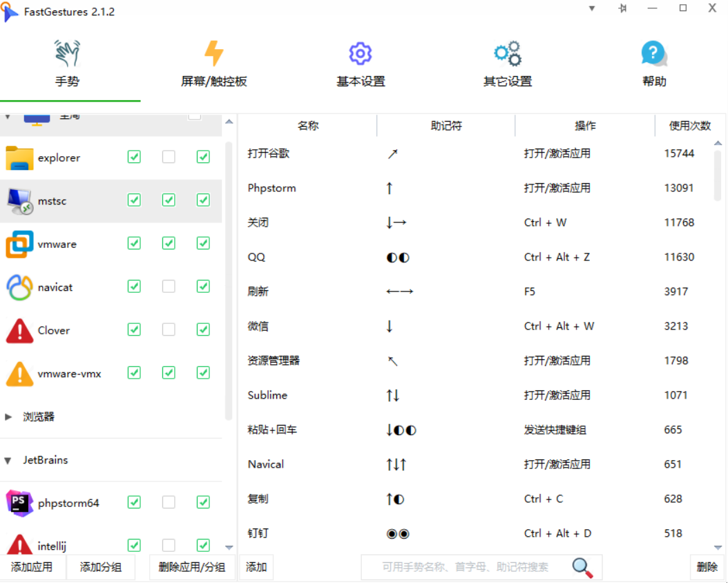728x583 pixels.
Task: Click the Sublime up-down gesture symbol
Action: click(x=393, y=396)
